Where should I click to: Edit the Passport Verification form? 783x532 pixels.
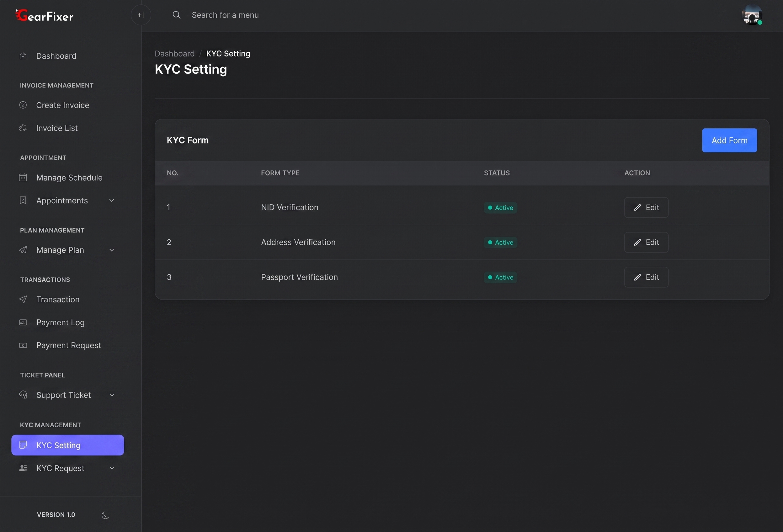pos(646,277)
